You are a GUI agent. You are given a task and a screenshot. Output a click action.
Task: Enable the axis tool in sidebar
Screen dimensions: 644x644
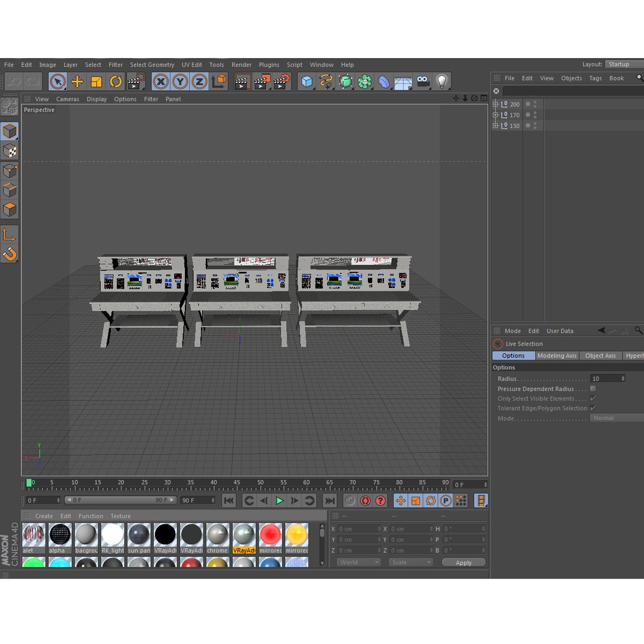(10, 234)
